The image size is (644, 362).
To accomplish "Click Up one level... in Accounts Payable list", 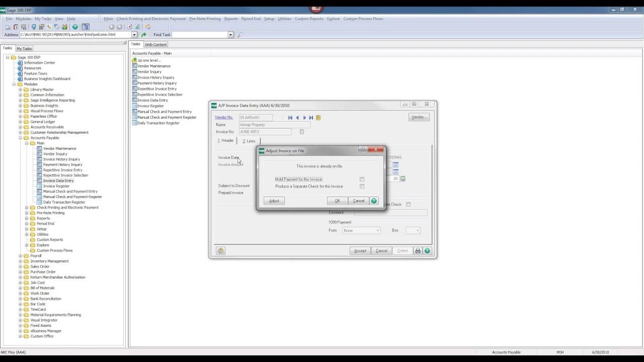I will [x=149, y=60].
